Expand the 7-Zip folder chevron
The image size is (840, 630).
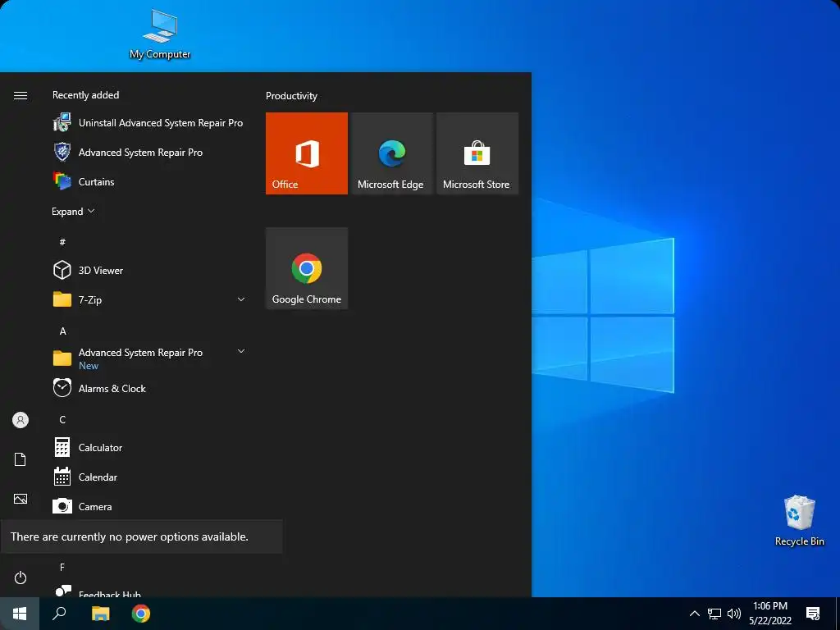241,299
